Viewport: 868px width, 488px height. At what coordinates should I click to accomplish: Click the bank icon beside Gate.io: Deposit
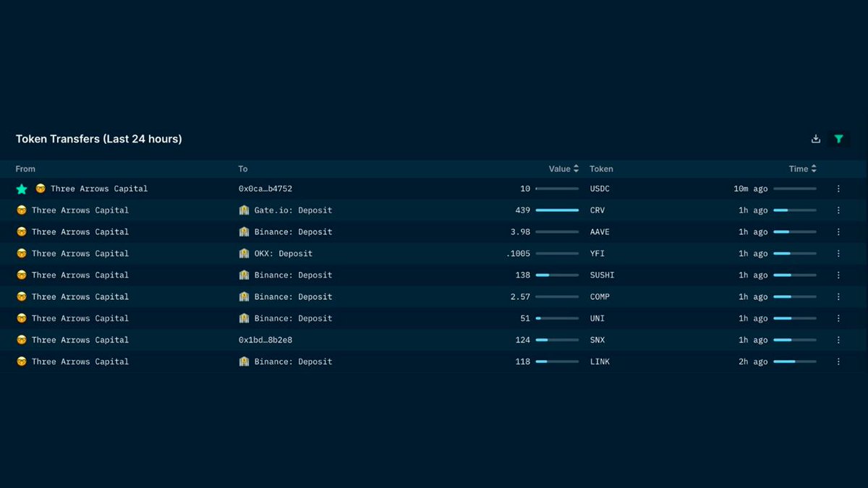244,210
